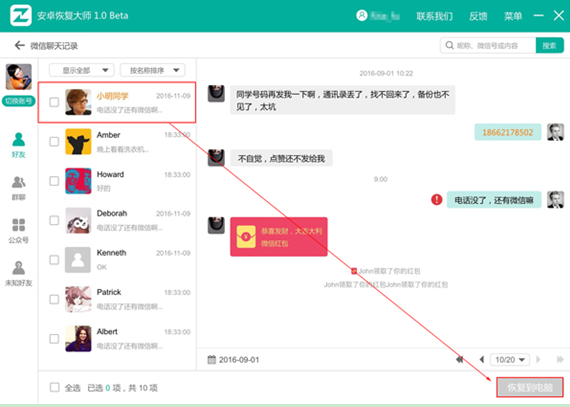
Task: Open the 公众号 official accounts section
Action: (x=19, y=231)
